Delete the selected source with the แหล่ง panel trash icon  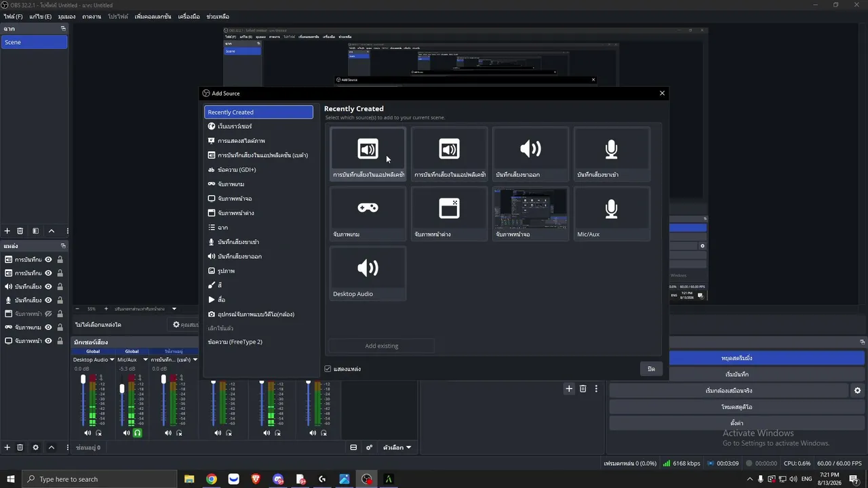point(20,447)
